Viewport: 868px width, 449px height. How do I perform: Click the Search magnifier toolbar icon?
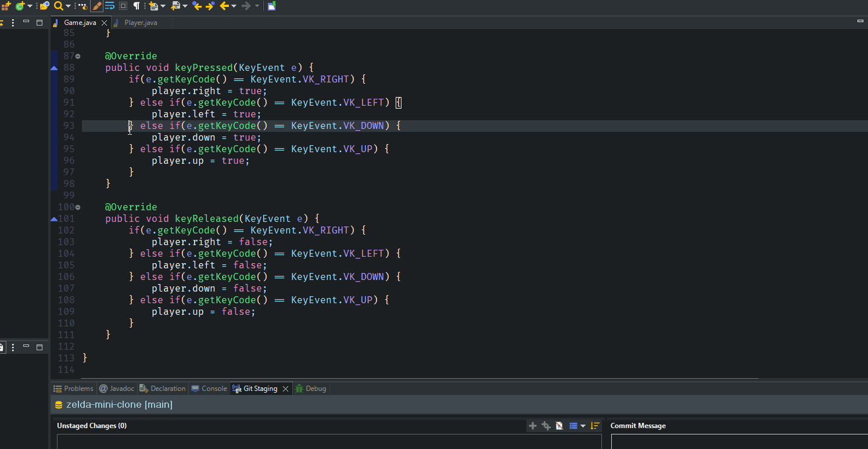58,6
